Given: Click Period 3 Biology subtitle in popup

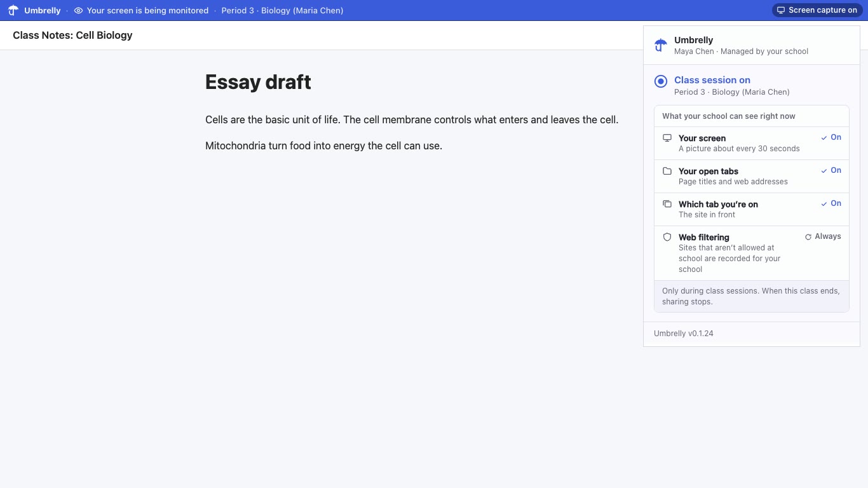Looking at the screenshot, I should click(732, 92).
